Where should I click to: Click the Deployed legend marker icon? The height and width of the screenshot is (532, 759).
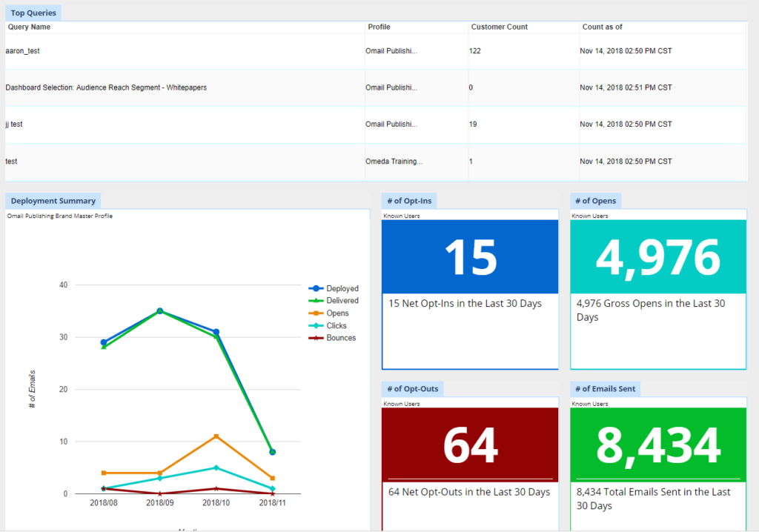(316, 288)
